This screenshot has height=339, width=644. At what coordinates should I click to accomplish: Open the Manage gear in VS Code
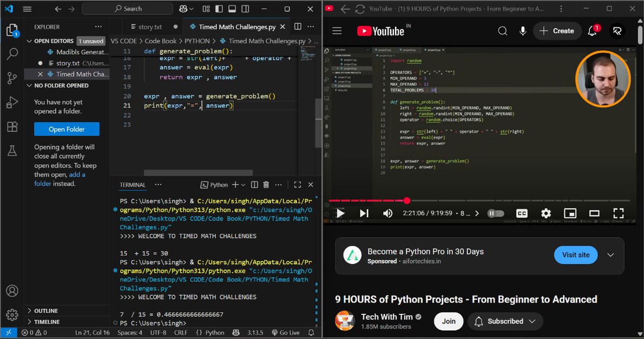[x=12, y=315]
